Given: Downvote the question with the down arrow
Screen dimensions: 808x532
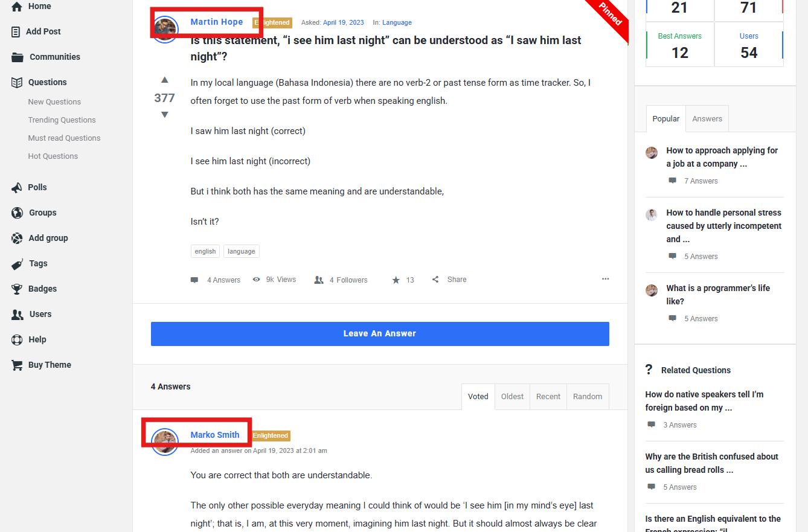Looking at the screenshot, I should (x=164, y=115).
